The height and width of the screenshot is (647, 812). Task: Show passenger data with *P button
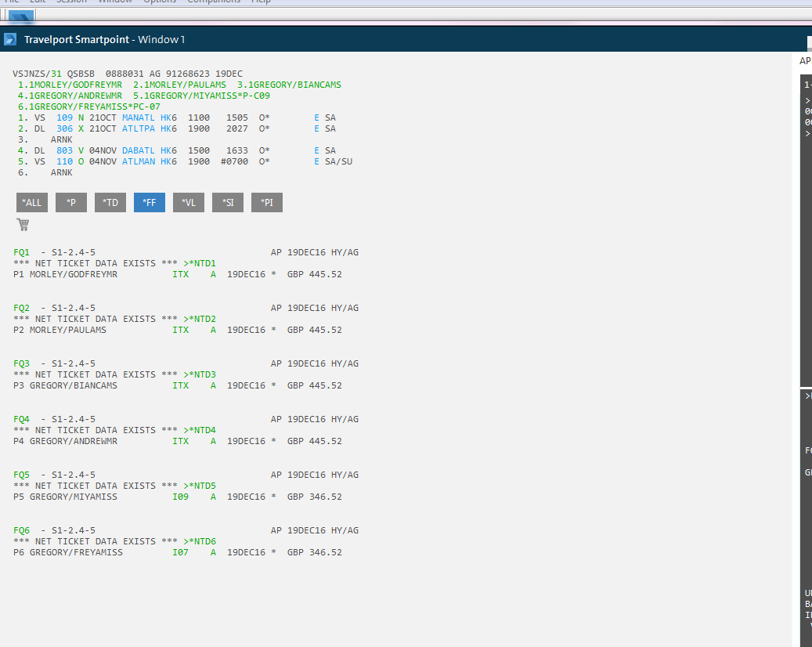click(x=71, y=203)
